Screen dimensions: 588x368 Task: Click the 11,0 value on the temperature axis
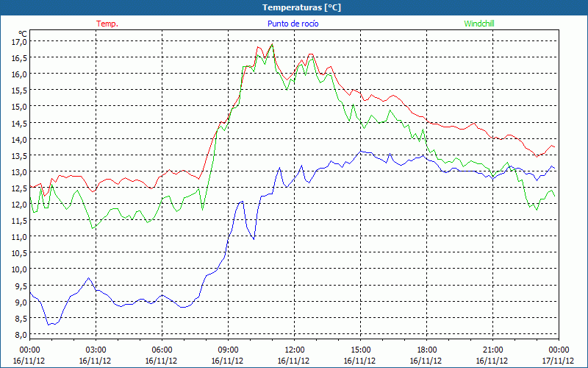(x=19, y=237)
